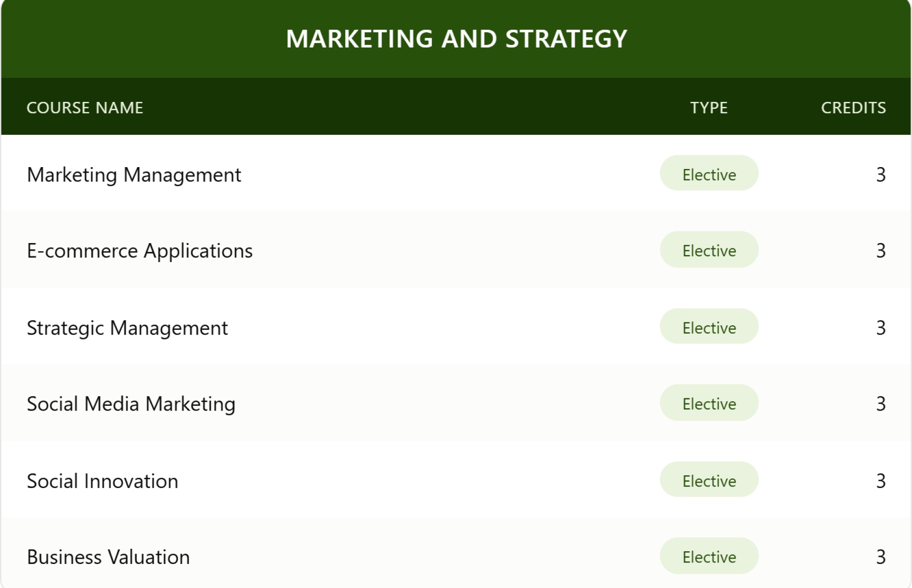The height and width of the screenshot is (588, 912).
Task: Open the Strategic Management course entry
Action: click(127, 327)
